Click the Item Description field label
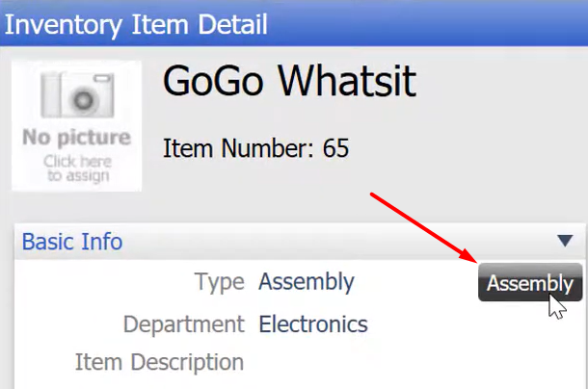This screenshot has width=588, height=389. click(x=159, y=362)
